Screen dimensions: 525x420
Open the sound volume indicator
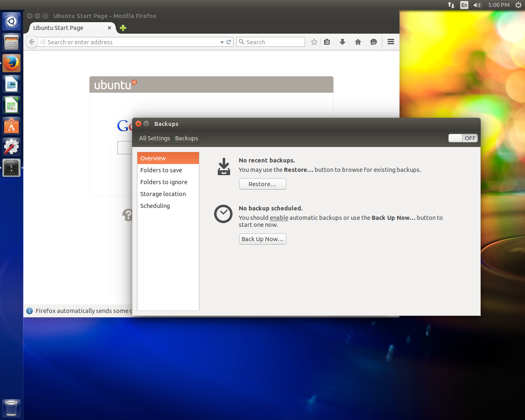click(x=477, y=5)
